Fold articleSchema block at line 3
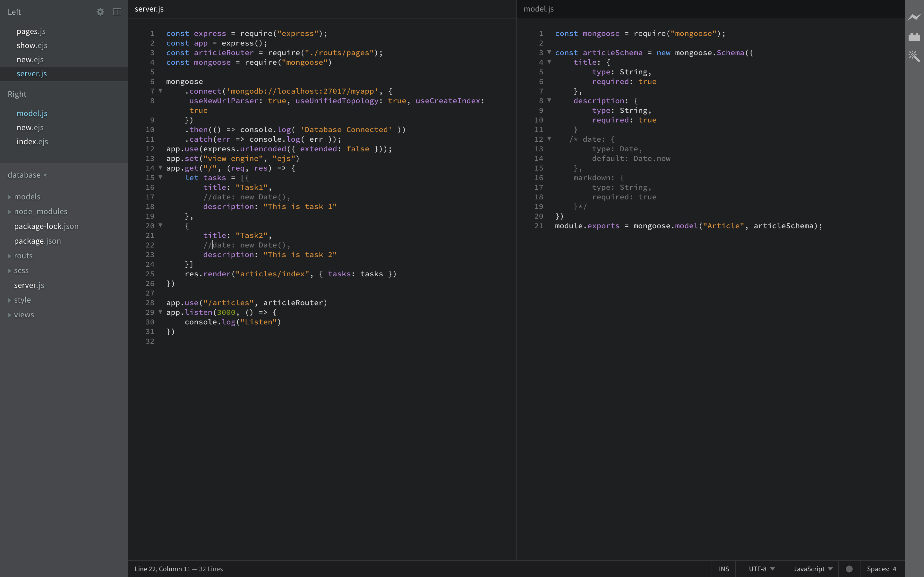 549,52
